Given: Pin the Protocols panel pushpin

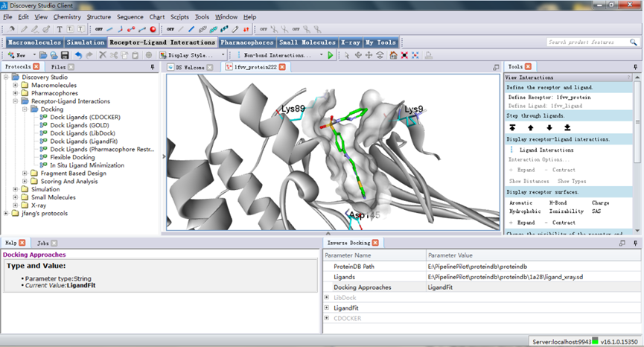Looking at the screenshot, I should click(x=153, y=67).
